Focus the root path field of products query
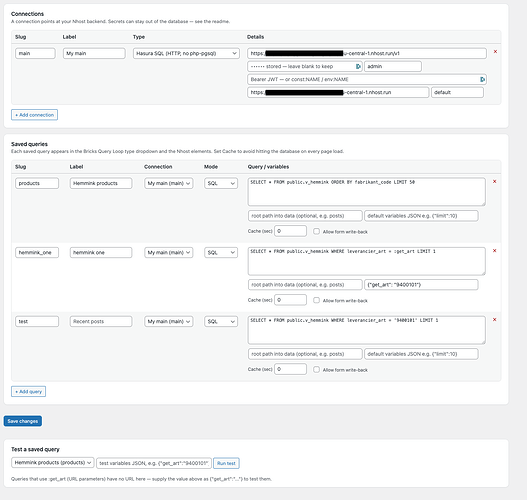Screen dimensions: 527x500 coord(305,216)
